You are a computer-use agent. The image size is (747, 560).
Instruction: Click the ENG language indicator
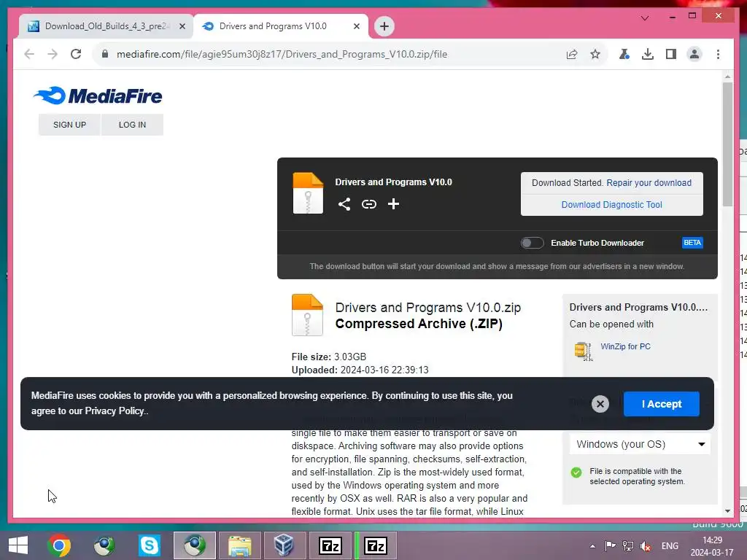pos(670,546)
